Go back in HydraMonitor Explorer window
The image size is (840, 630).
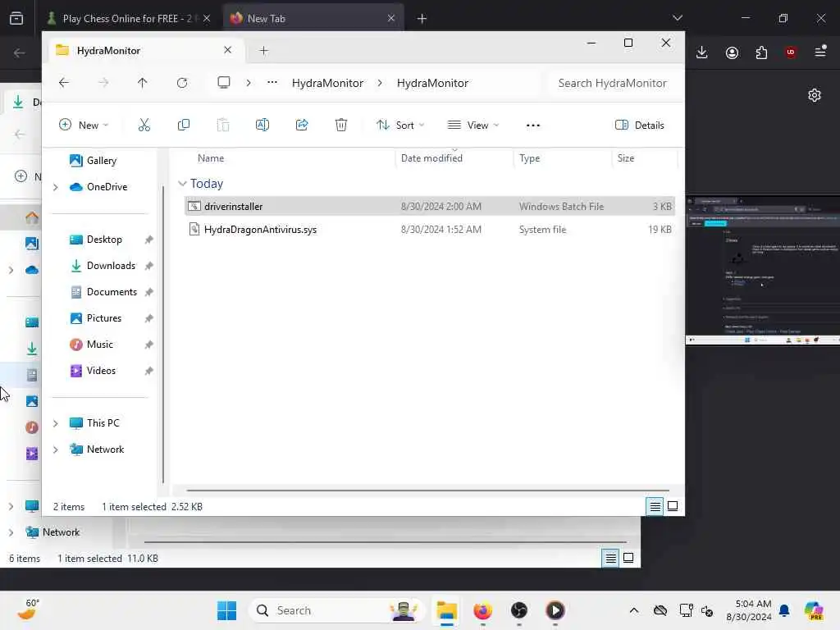pyautogui.click(x=64, y=83)
